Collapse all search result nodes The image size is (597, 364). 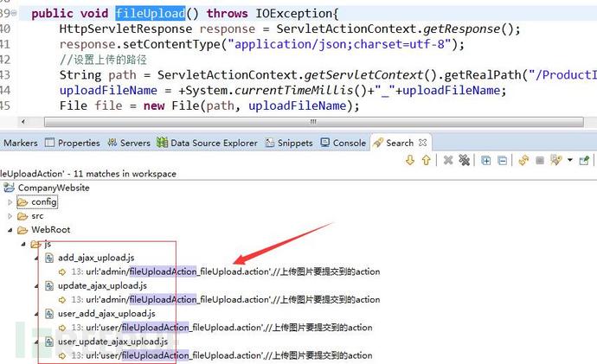click(502, 161)
